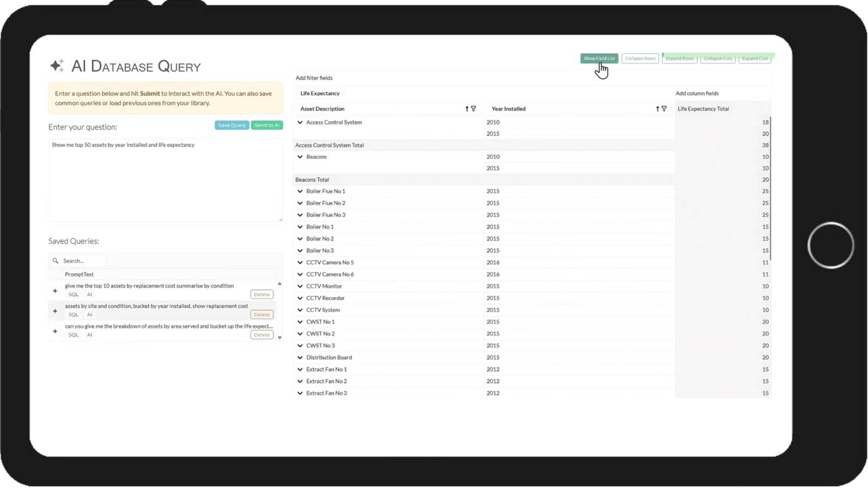Focus the saved queries Search field
Screen dimensions: 868x488
[83, 261]
